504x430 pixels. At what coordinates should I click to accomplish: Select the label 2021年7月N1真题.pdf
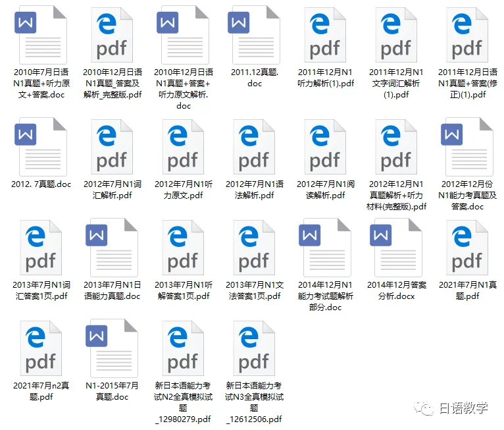coord(468,290)
